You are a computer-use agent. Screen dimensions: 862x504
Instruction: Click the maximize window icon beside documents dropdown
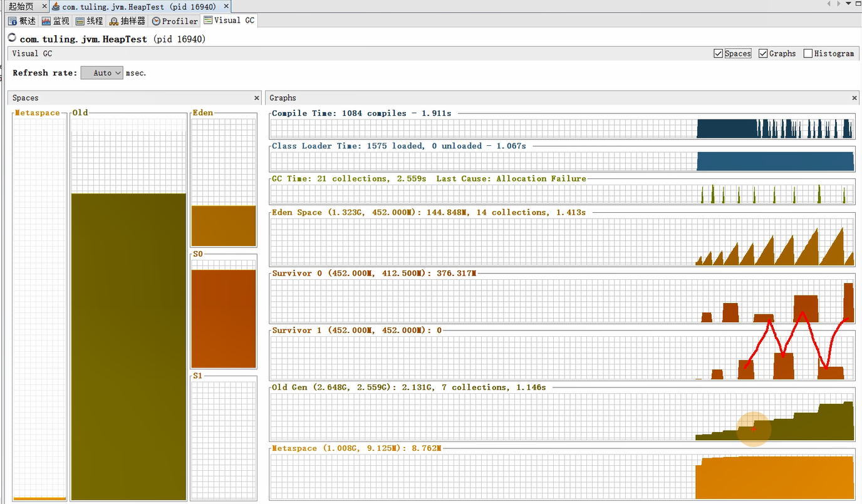859,4
